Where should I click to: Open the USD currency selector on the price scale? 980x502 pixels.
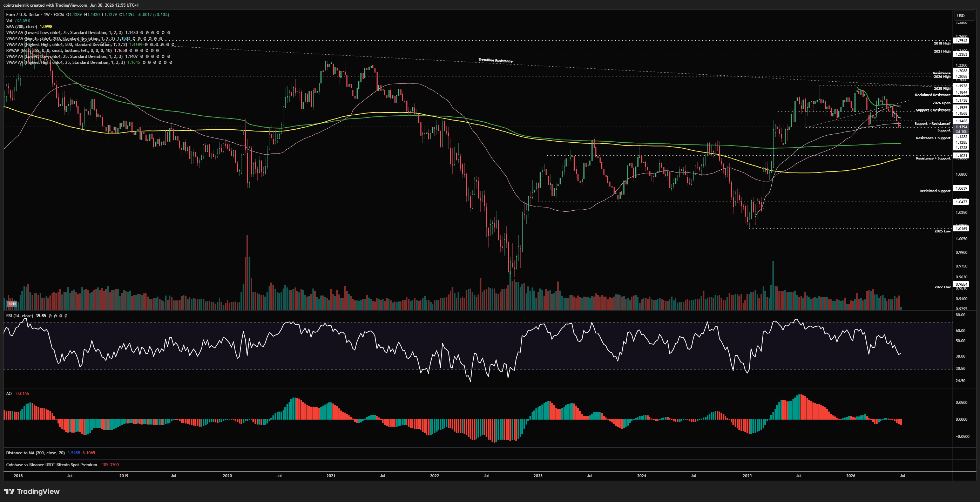pyautogui.click(x=964, y=15)
